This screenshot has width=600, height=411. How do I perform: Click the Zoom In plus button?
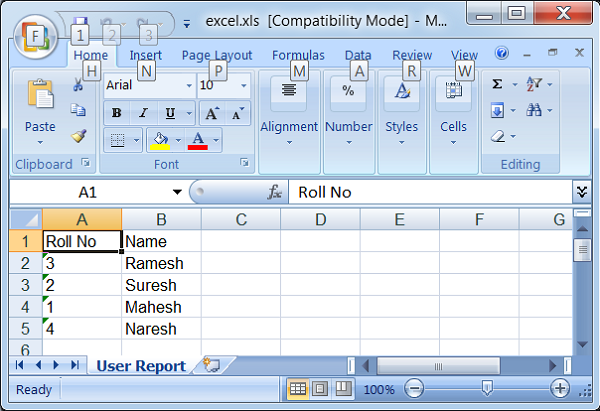pos(559,389)
